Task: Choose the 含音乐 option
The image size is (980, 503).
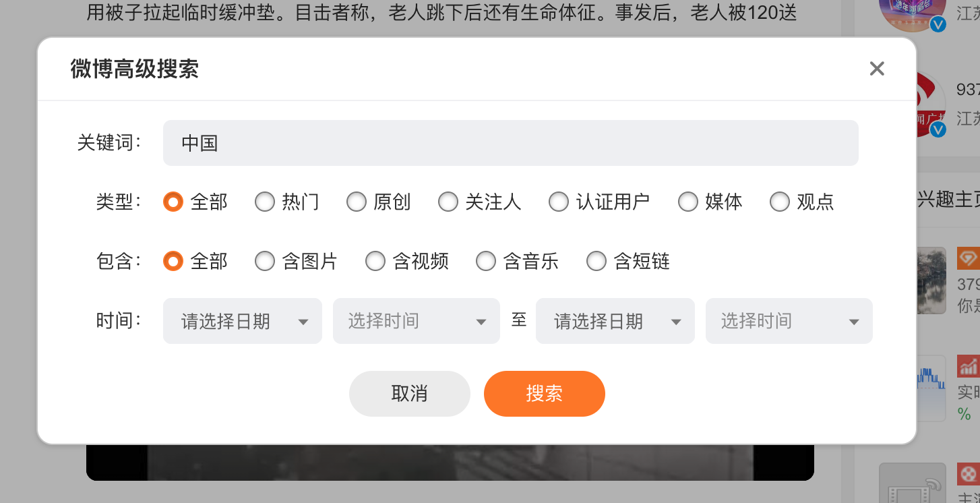Action: pos(486,261)
